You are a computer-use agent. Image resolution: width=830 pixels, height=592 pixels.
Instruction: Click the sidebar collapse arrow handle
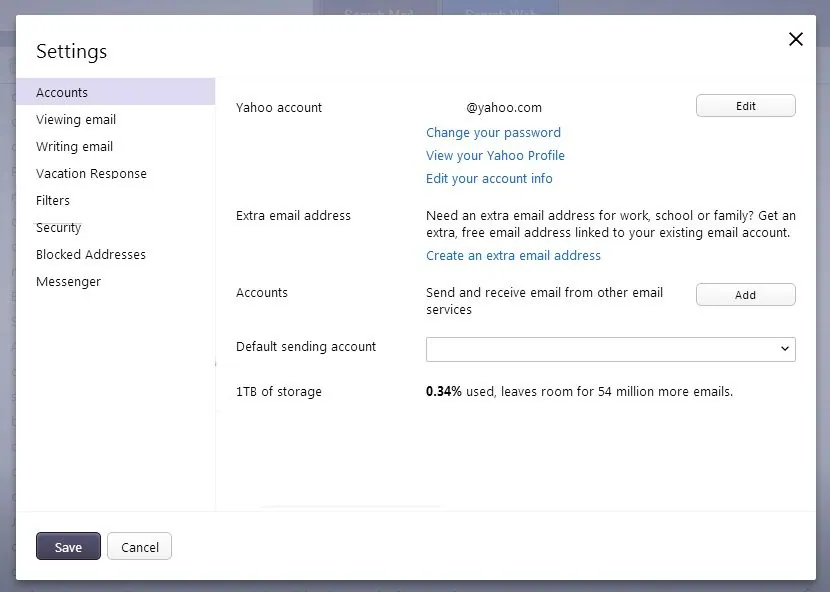216,364
